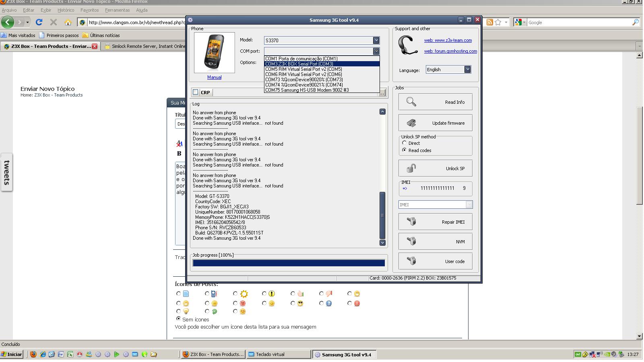
Task: Select Read codes unlock method
Action: 404,150
